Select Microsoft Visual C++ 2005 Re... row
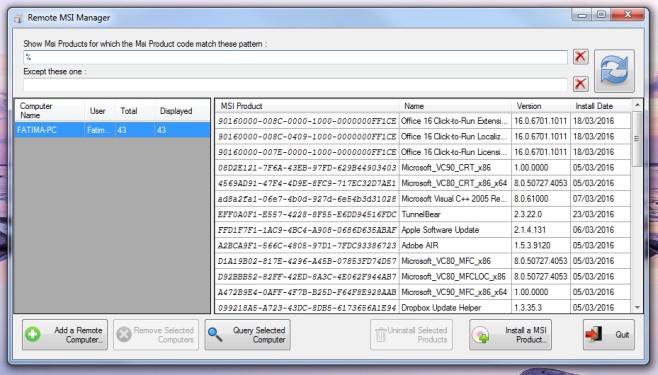Viewport: 658px width, 375px height. (x=423, y=198)
